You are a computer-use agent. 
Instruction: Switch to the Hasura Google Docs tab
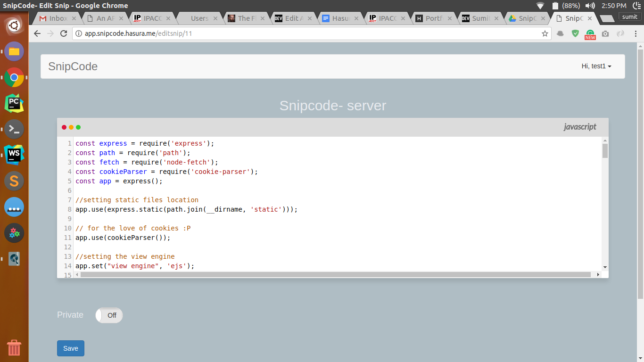[338, 18]
